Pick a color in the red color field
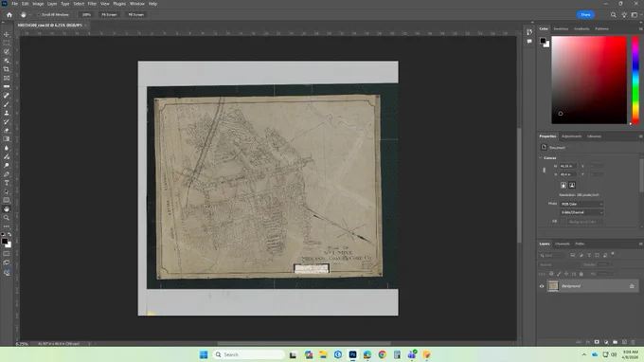 (x=589, y=80)
